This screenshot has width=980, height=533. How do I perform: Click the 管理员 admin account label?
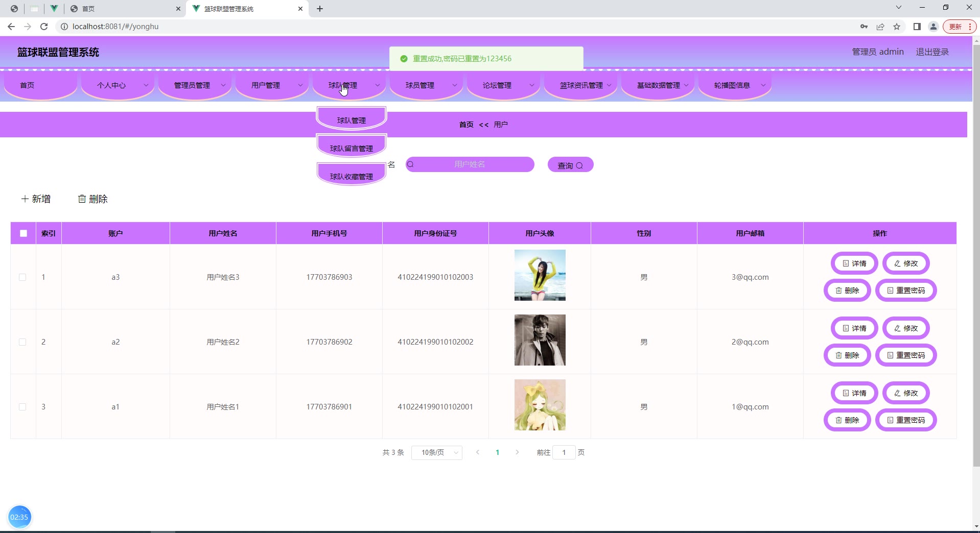(x=878, y=52)
